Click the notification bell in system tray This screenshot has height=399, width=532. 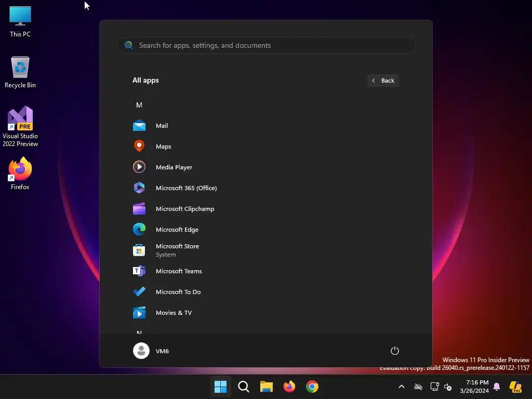pyautogui.click(x=497, y=387)
